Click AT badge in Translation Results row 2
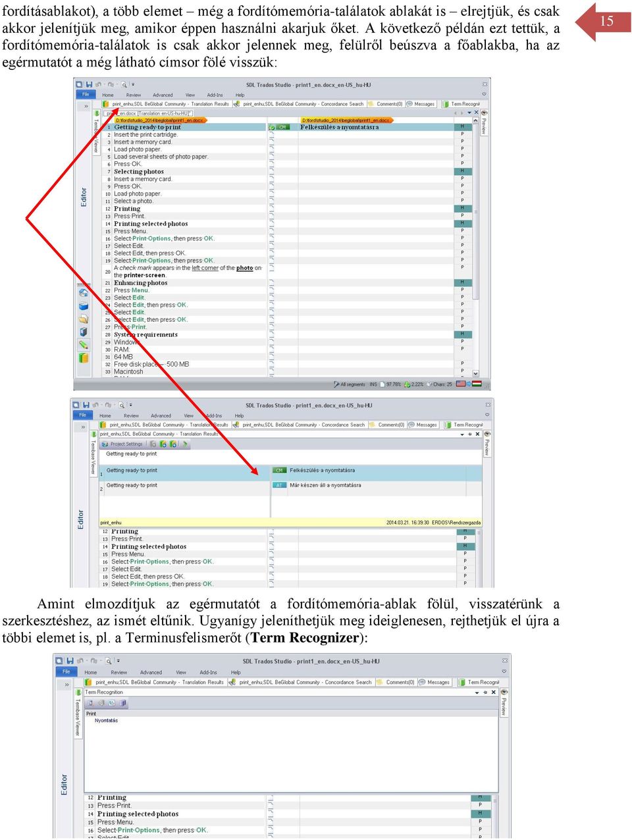 point(279,485)
